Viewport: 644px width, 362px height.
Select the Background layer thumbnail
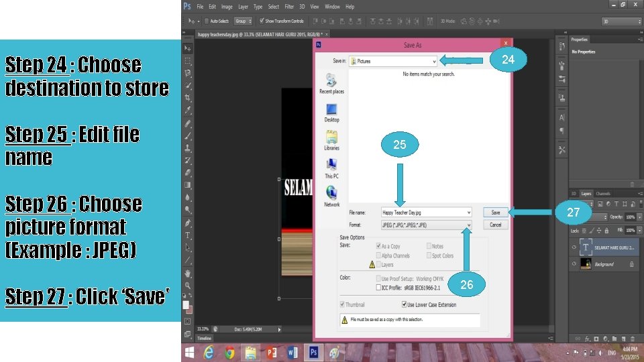point(586,264)
